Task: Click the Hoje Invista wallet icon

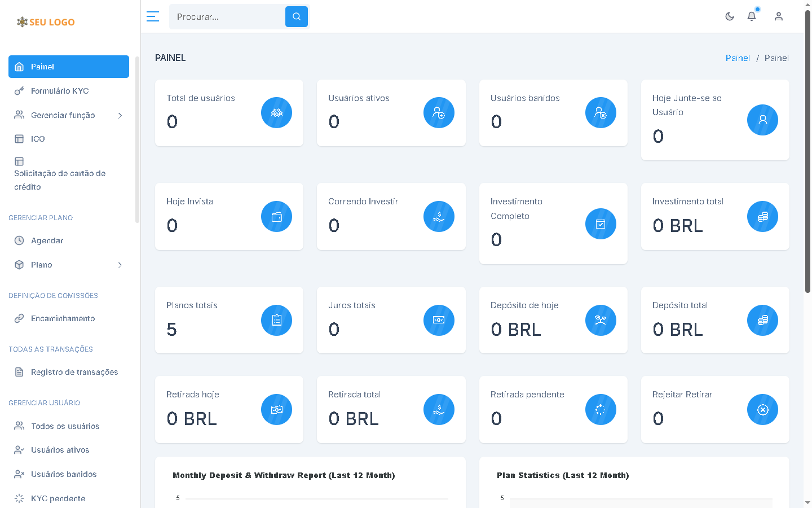Action: tap(276, 217)
